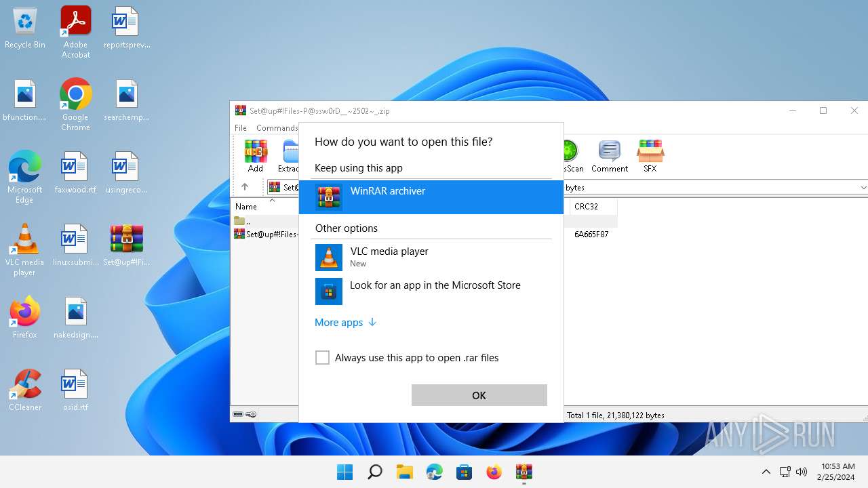
Task: Open the Microsoft Edge desktop shortcut
Action: pyautogui.click(x=25, y=178)
